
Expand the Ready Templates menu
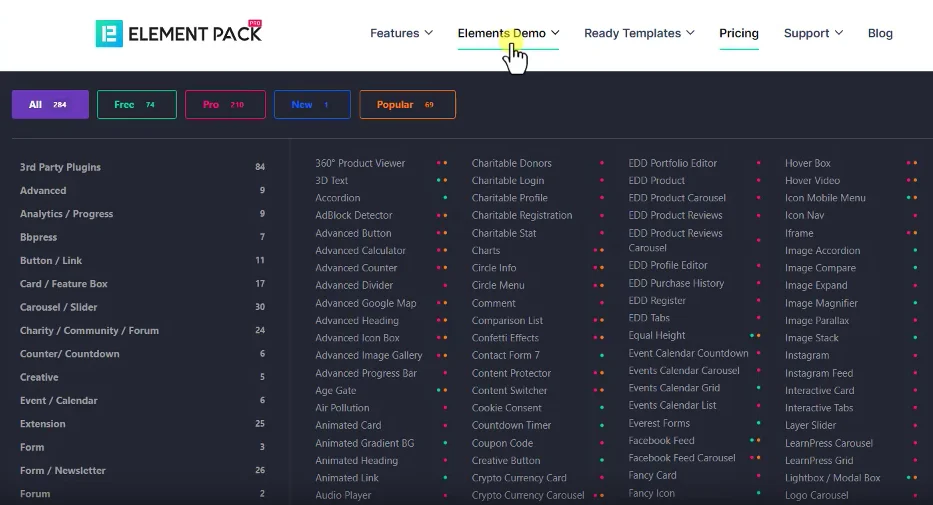(639, 33)
